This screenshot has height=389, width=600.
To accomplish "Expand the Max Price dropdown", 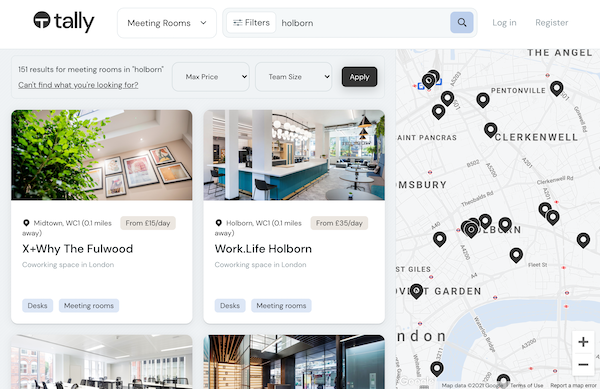I will [x=211, y=77].
